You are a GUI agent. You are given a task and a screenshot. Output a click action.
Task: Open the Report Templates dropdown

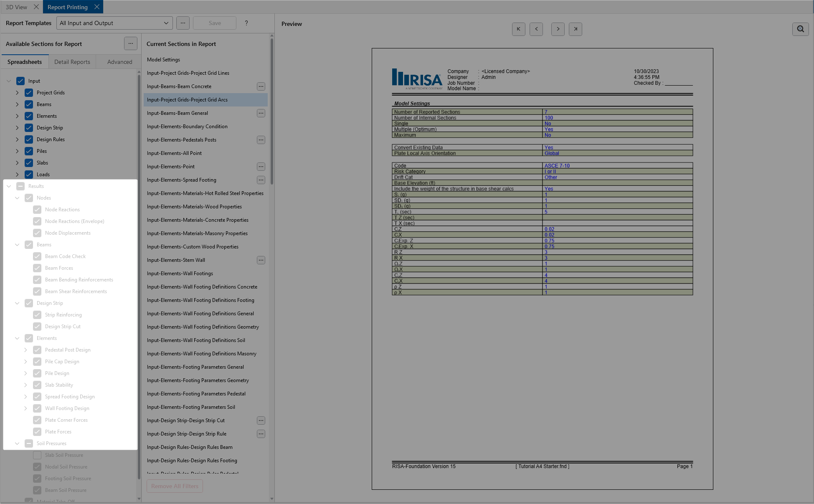(114, 23)
